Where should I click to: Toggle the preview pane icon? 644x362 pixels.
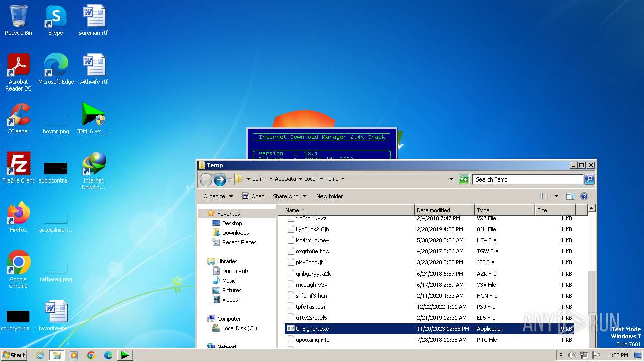570,196
